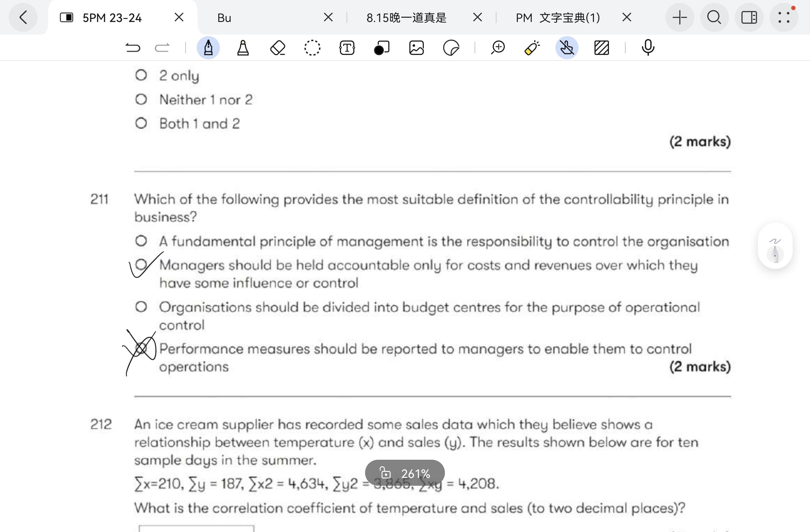The image size is (810, 532).
Task: Go back to the document library
Action: pos(23,17)
